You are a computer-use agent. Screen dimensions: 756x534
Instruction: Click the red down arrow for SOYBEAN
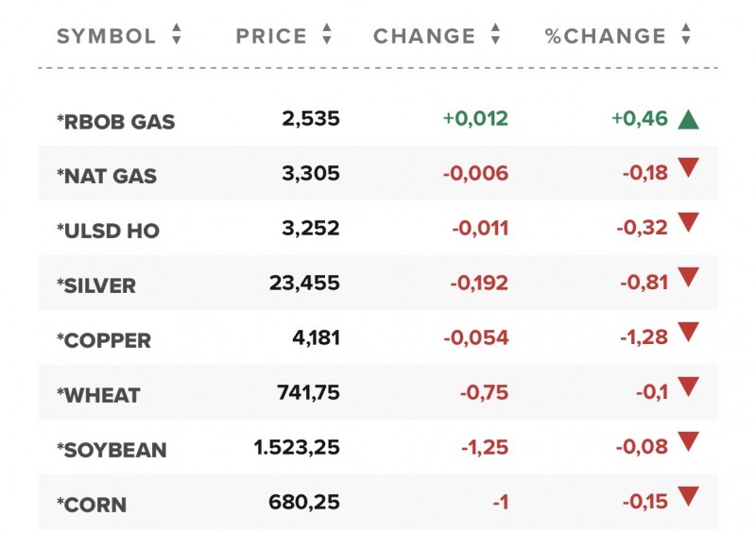click(688, 441)
